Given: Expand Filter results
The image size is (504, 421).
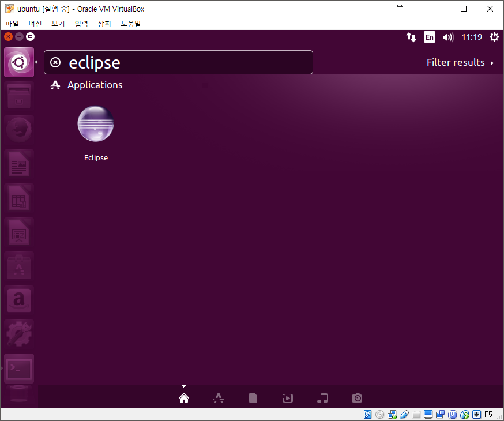Looking at the screenshot, I should pos(460,62).
